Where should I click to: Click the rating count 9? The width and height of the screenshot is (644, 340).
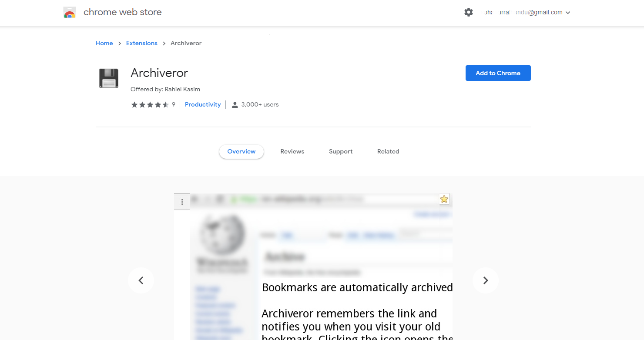point(174,105)
